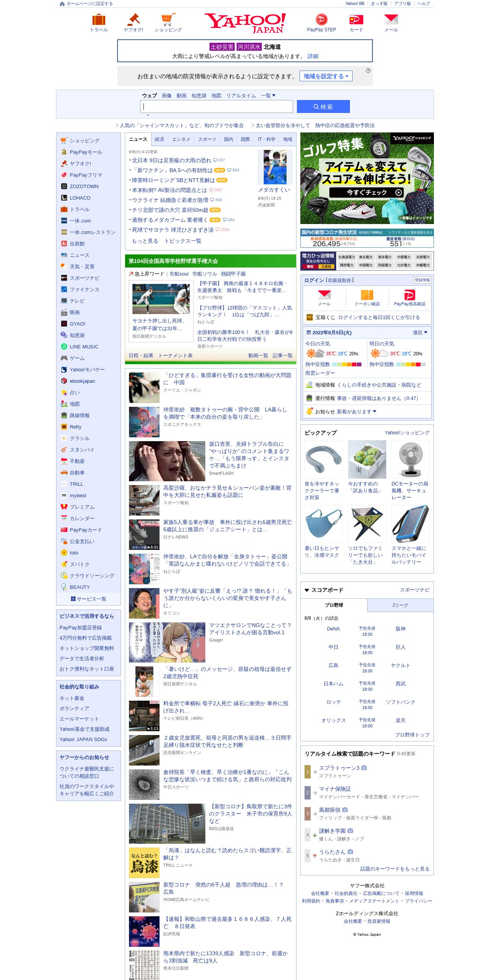This screenshot has width=490, height=980.
Task: Switch to the IT・科学 news tab
Action: (x=266, y=139)
